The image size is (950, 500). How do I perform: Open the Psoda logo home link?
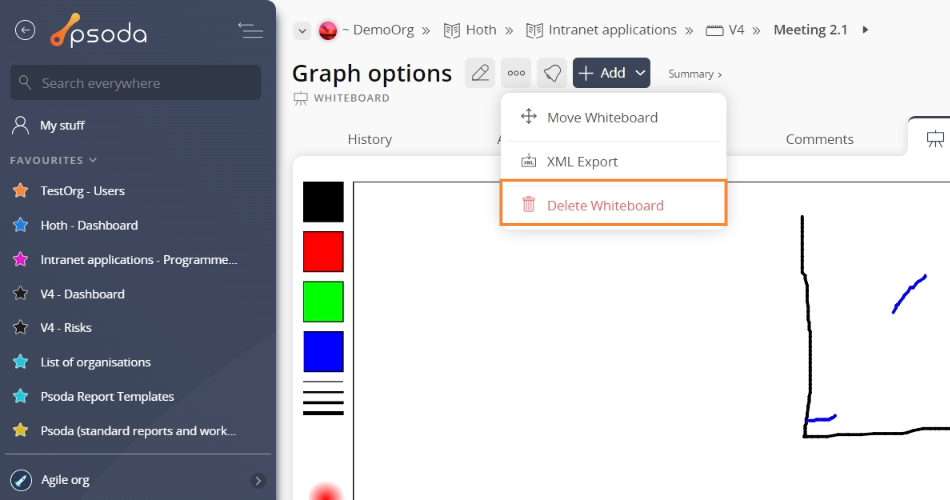99,30
